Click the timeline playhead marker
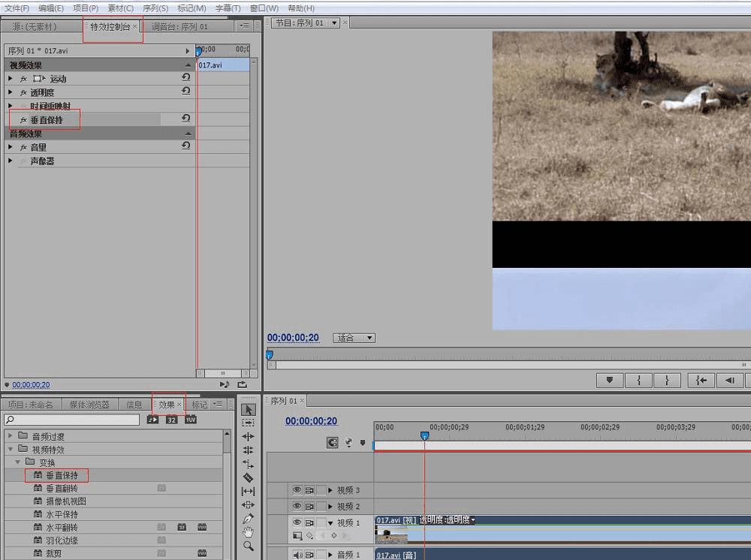 pos(424,435)
